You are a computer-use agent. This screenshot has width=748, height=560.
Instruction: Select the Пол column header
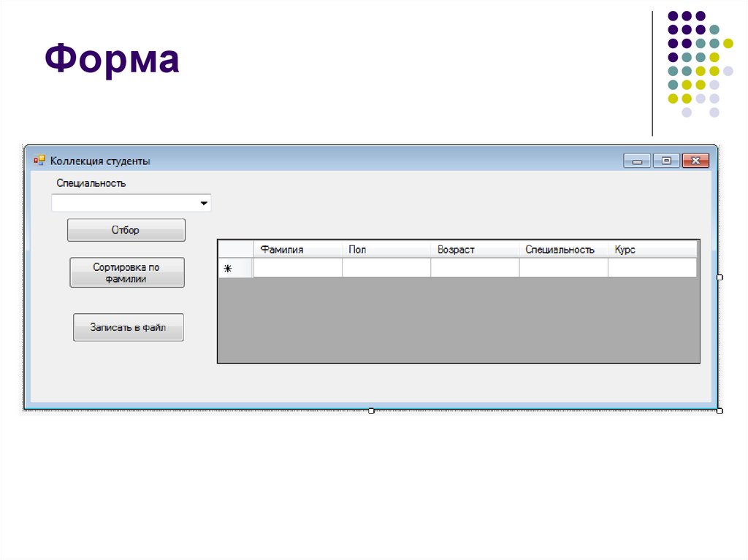pyautogui.click(x=386, y=250)
